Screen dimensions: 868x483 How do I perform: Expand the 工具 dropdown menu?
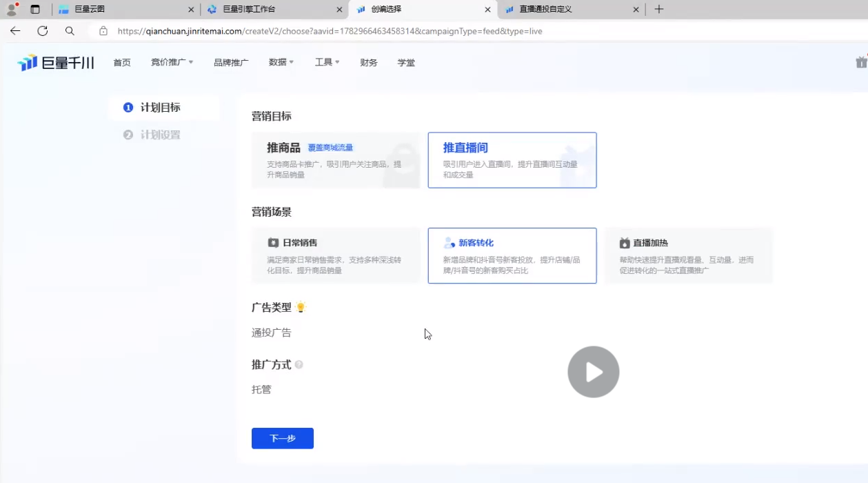coord(327,63)
